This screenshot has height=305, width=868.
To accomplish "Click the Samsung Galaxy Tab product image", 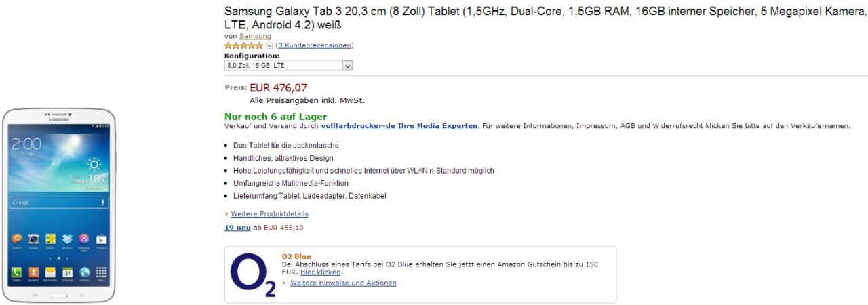I will coord(59,205).
